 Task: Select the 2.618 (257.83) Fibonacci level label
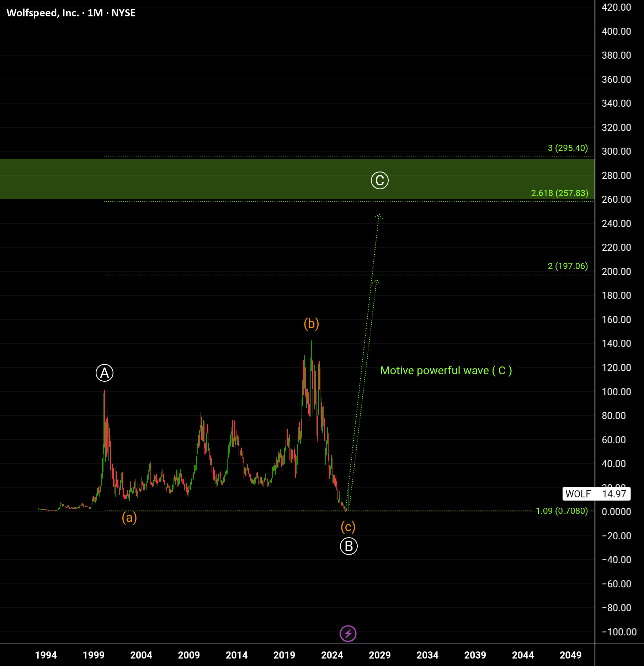tap(560, 193)
